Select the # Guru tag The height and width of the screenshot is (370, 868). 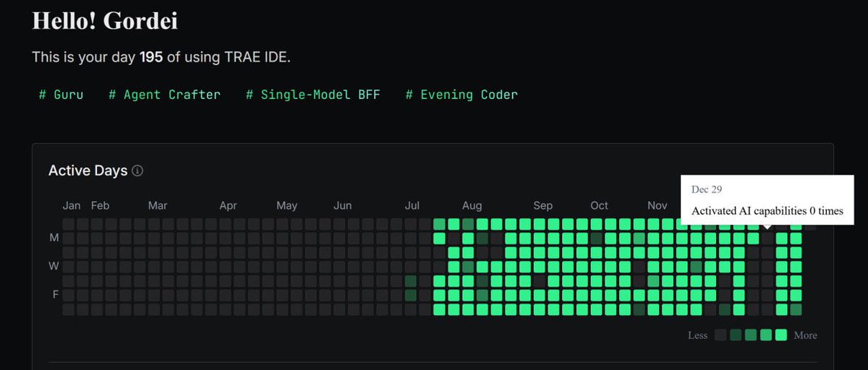pyautogui.click(x=61, y=95)
